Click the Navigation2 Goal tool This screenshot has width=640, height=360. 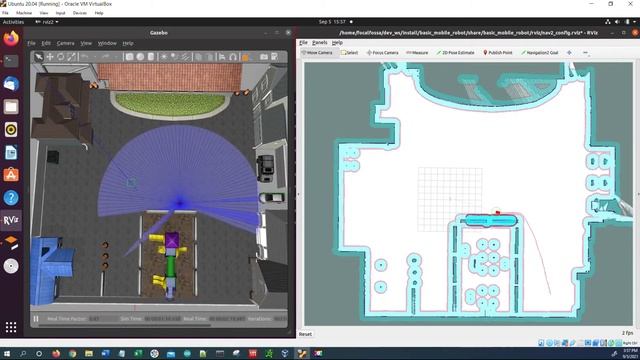540,53
